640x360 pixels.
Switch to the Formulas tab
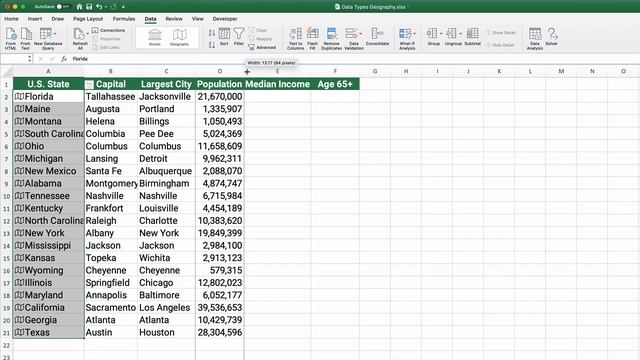tap(124, 19)
